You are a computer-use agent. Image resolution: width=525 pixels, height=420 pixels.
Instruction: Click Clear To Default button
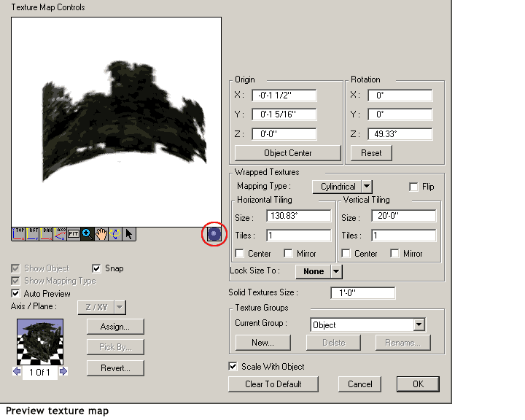click(x=273, y=384)
